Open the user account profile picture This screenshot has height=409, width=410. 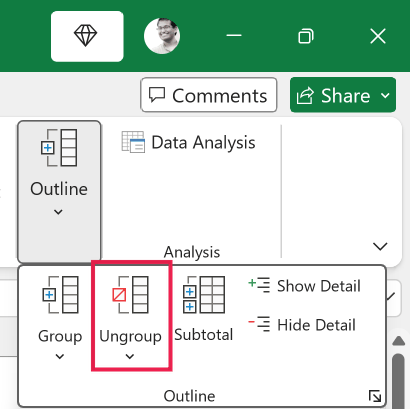[162, 36]
